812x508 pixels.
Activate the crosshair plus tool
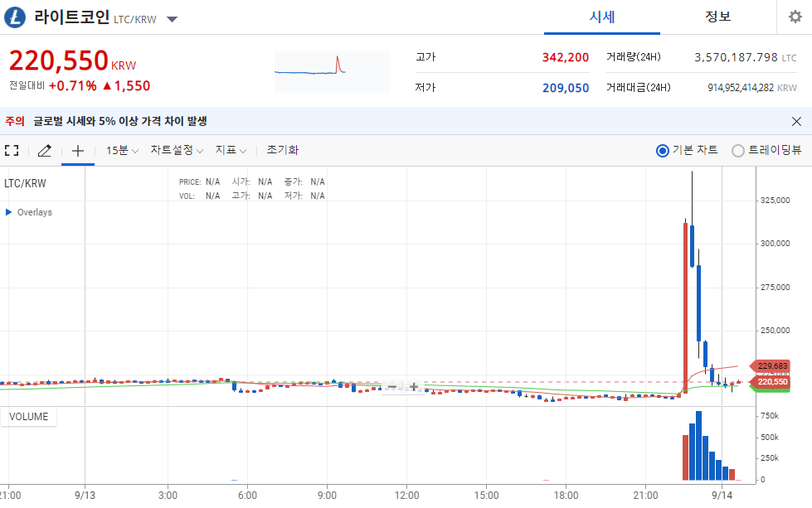(x=78, y=151)
